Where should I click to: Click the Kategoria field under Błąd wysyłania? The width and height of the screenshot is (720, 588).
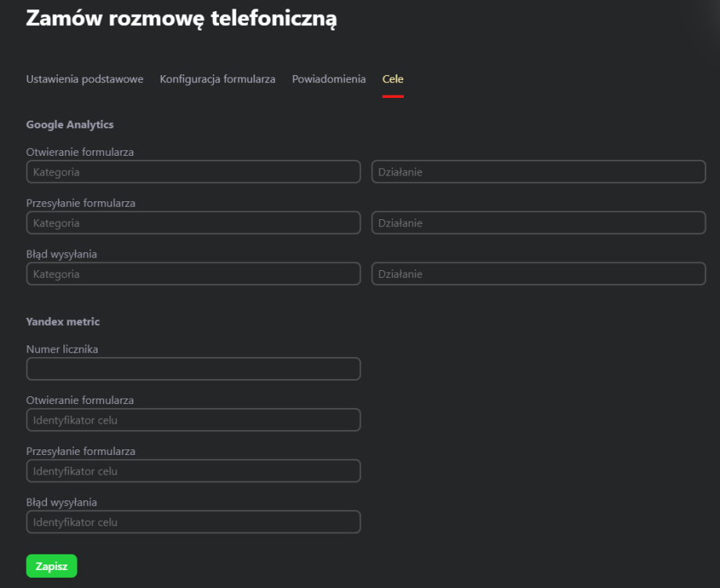193,274
